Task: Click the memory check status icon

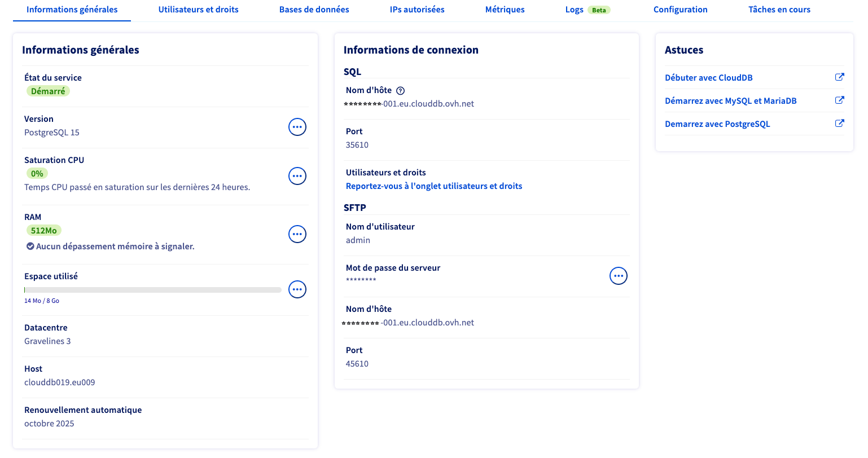Action: (30, 246)
